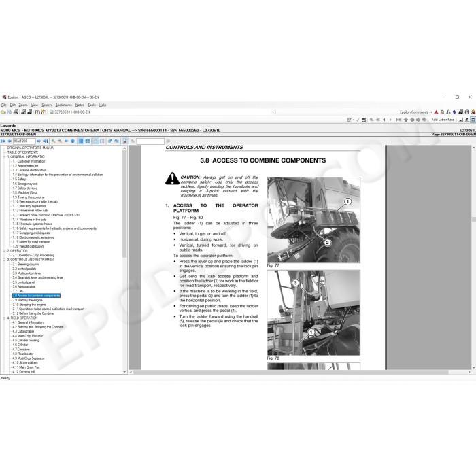Select 4.10 Straw walkers tree entry
The width and height of the screenshot is (476, 476).
pos(25,362)
